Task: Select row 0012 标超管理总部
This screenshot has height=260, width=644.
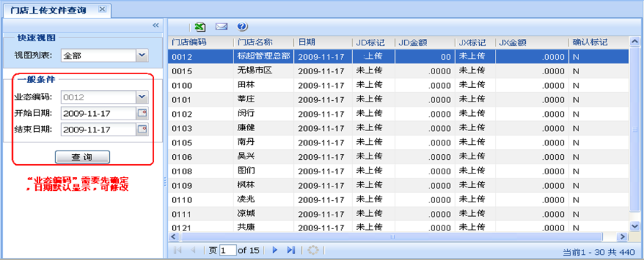Action: click(398, 57)
